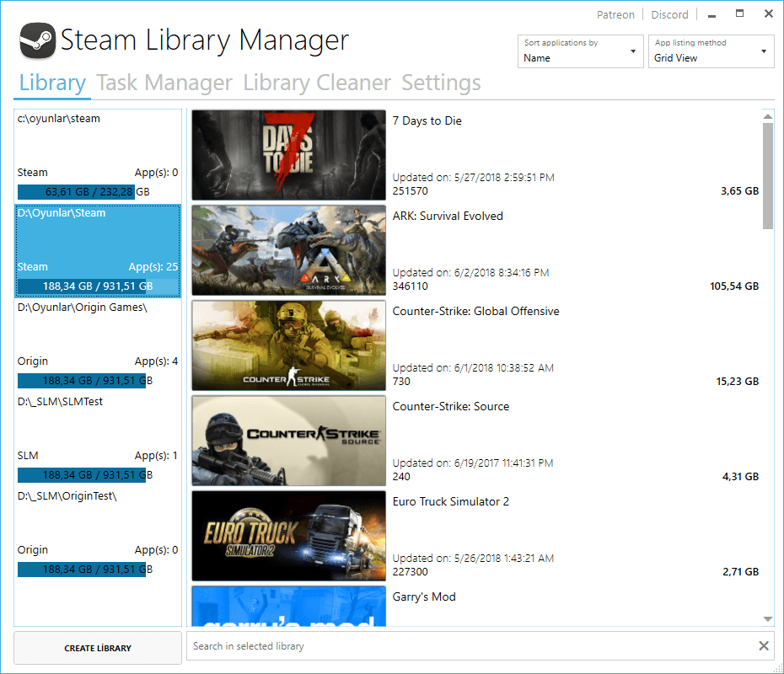Click storage bar of D:\Oyunlar\Steam library

98,286
